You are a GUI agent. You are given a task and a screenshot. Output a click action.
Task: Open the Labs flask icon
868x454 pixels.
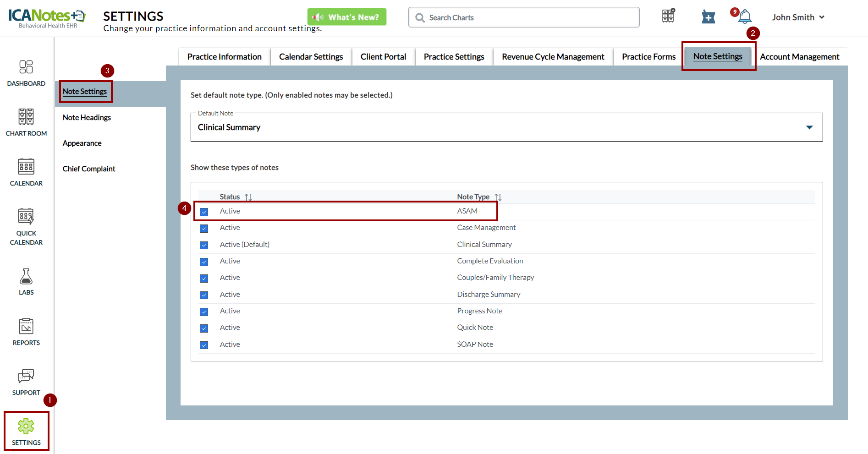point(26,281)
